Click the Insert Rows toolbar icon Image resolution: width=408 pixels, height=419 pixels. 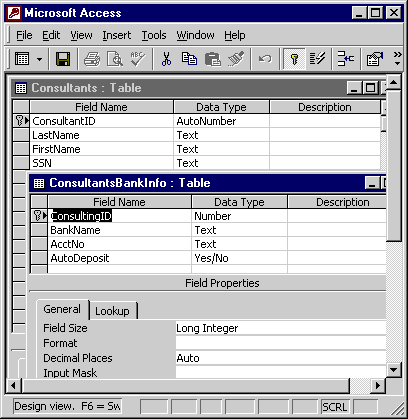(x=346, y=59)
